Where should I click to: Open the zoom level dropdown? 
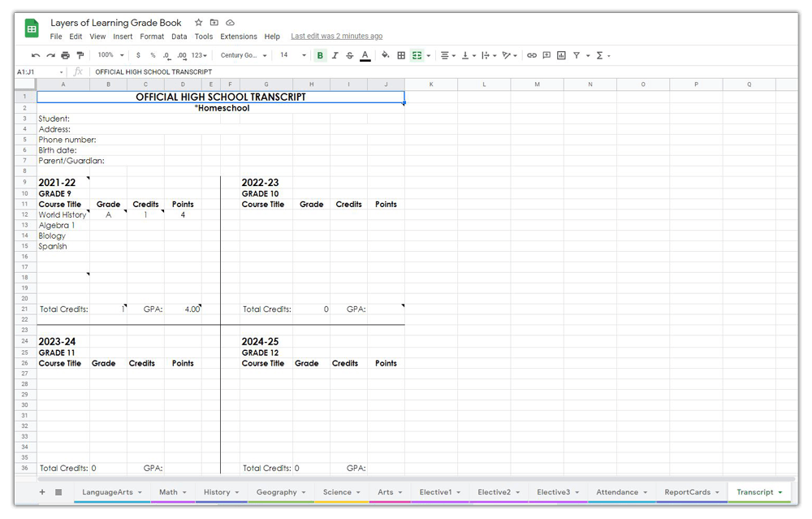point(110,55)
